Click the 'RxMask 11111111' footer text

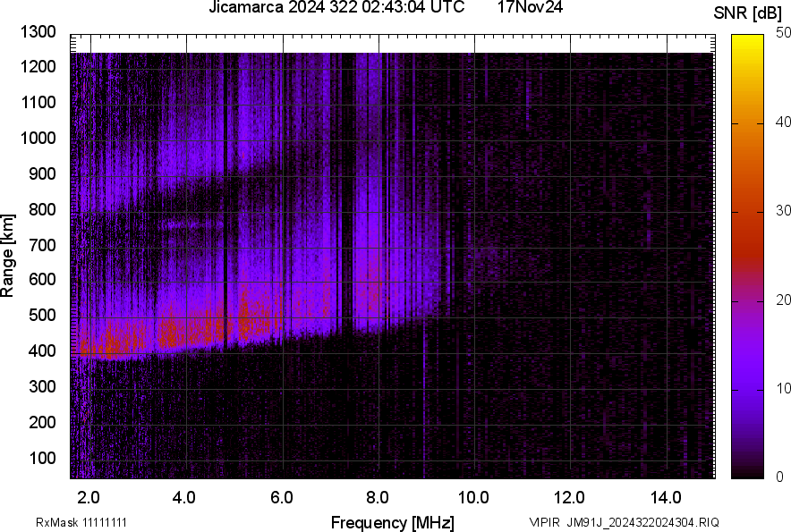click(x=81, y=522)
